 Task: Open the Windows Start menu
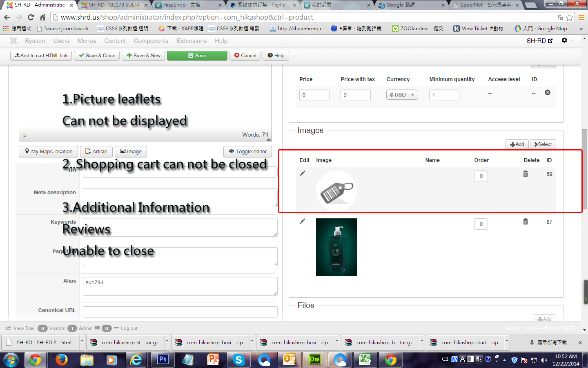point(11,360)
